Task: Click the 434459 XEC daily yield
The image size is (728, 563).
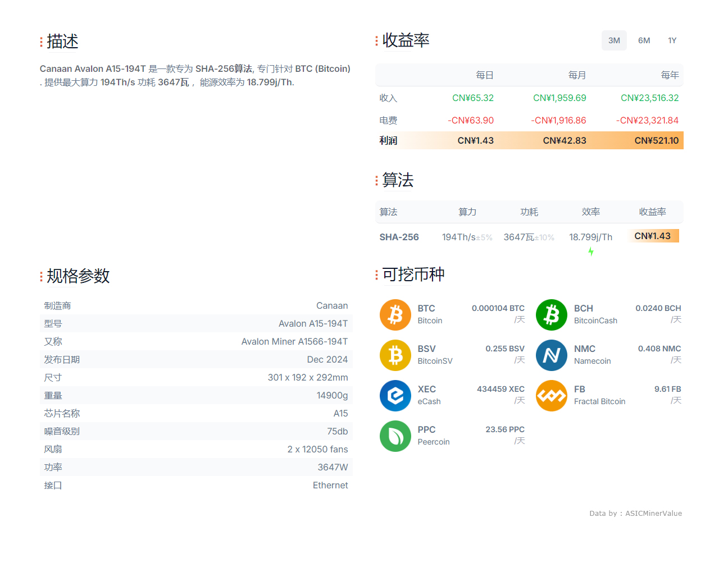Action: click(x=501, y=389)
